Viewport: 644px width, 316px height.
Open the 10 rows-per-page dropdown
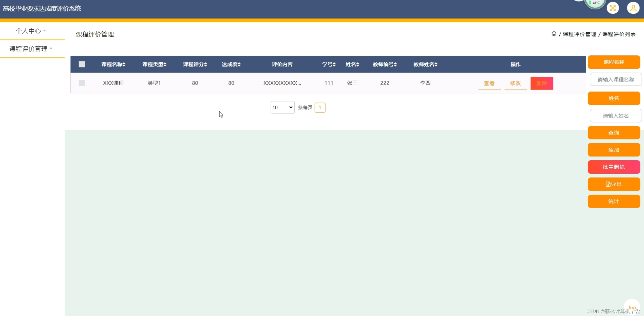282,107
